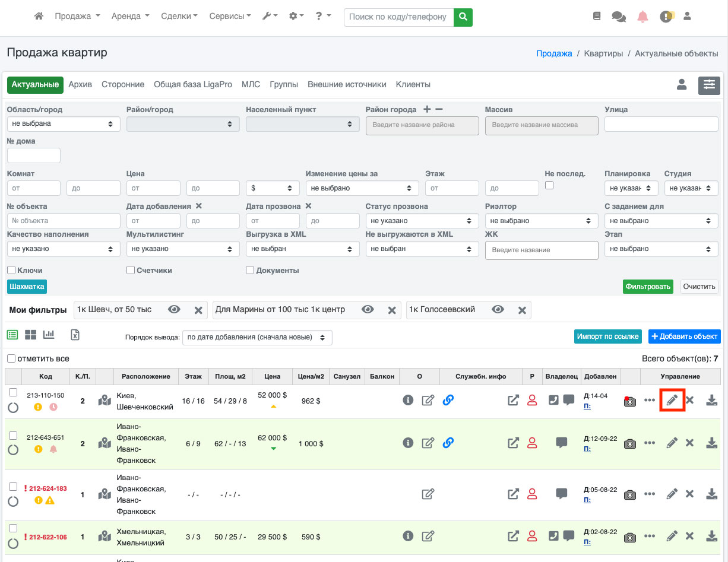Screen dimensions: 728x562
Task: Click the "Добавить объект" button
Action: [684, 336]
